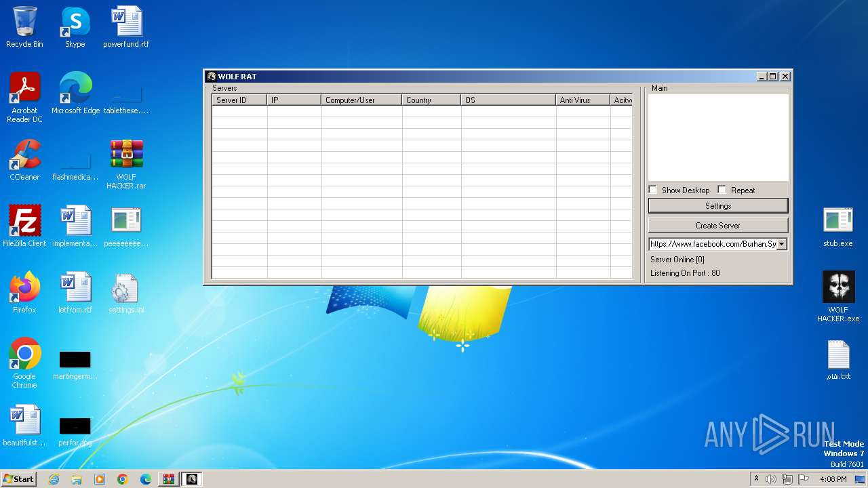Switch to WinRAR taskbar window
The image size is (868, 488).
[169, 479]
